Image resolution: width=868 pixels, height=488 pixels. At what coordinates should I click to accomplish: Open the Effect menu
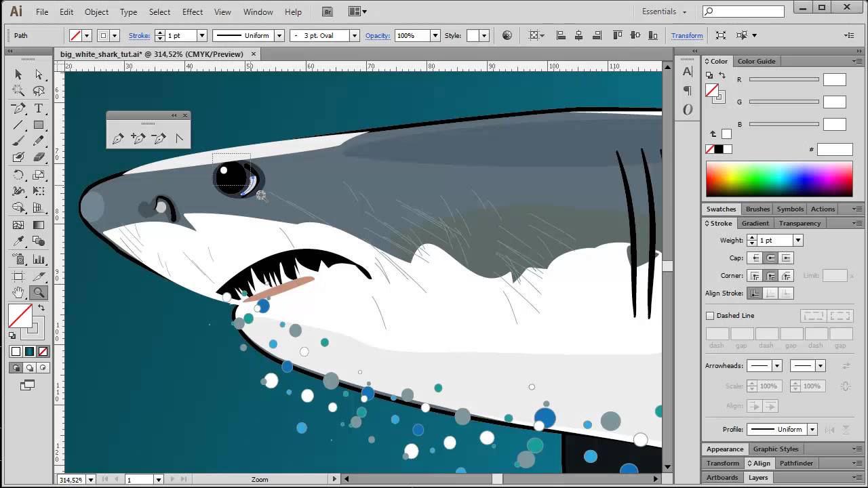point(193,12)
